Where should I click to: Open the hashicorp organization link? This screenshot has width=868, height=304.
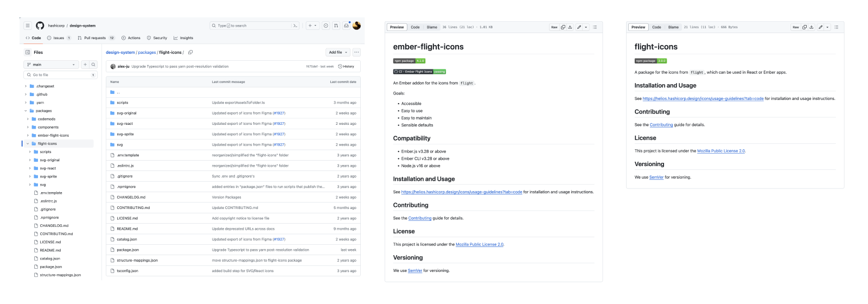[x=56, y=26]
